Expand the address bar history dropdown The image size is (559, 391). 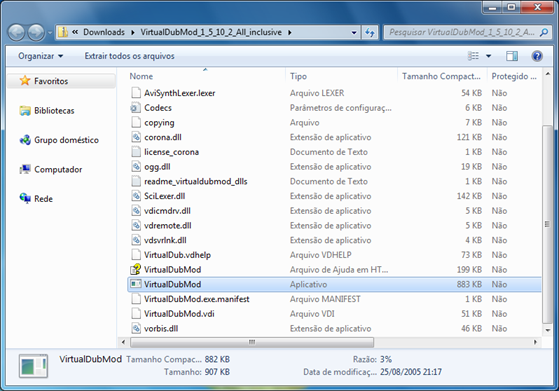[x=354, y=32]
